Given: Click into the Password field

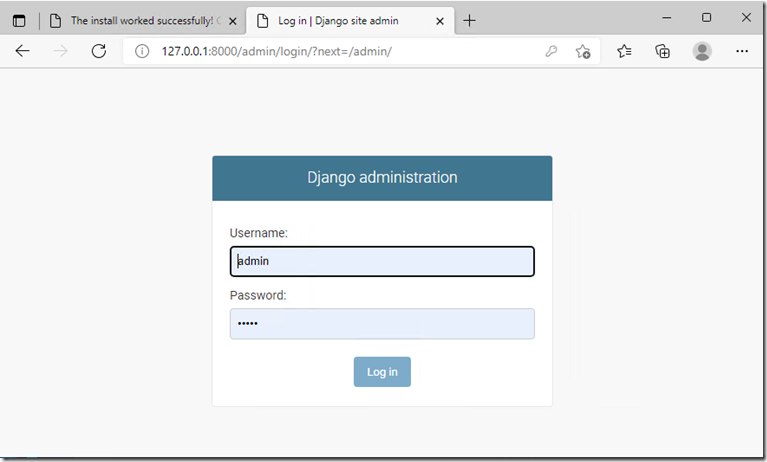Looking at the screenshot, I should tap(382, 323).
